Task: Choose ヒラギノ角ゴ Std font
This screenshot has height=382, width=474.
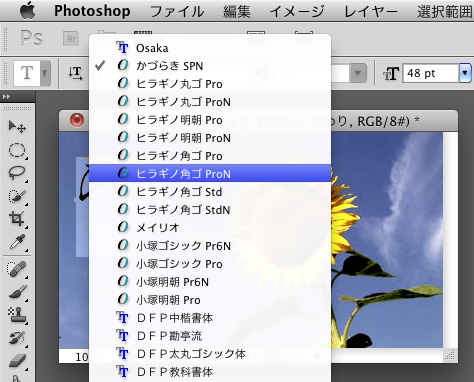Action: click(x=210, y=192)
